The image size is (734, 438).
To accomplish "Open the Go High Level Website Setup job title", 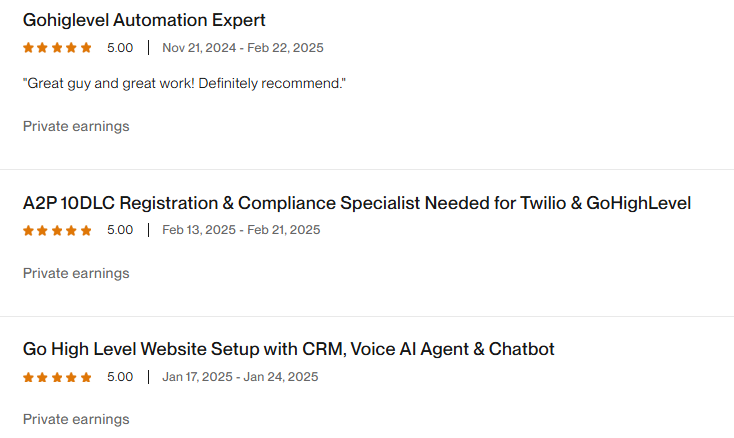I will coord(288,349).
